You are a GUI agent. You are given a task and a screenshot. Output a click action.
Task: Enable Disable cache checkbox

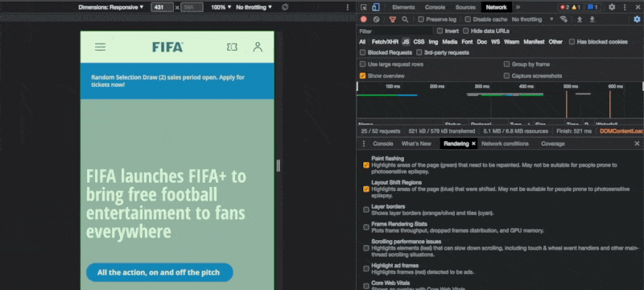468,19
